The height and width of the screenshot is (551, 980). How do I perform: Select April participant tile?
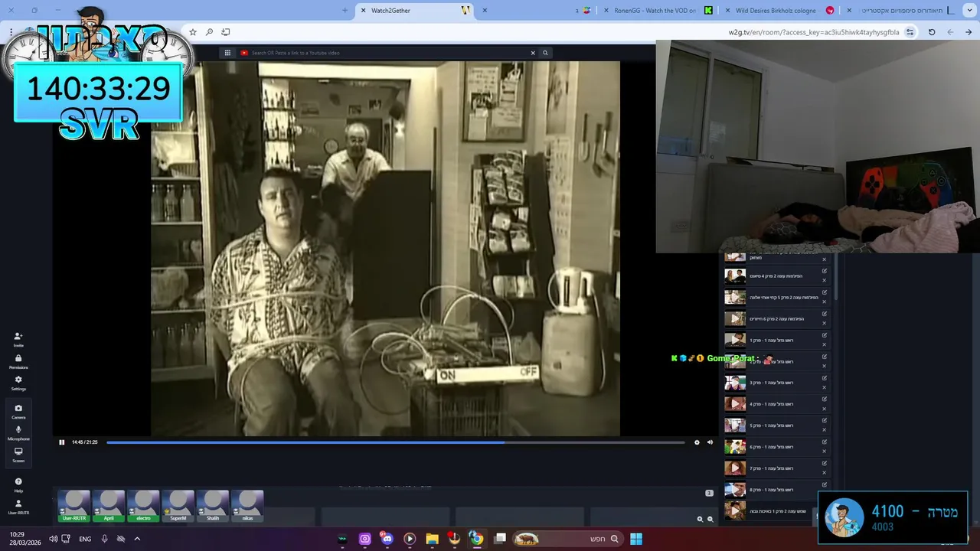[x=109, y=506]
